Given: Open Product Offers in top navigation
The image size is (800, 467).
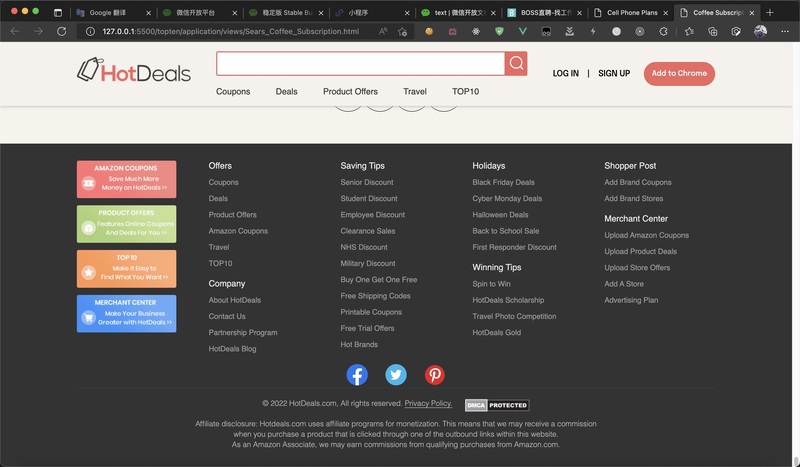Looking at the screenshot, I should (350, 91).
